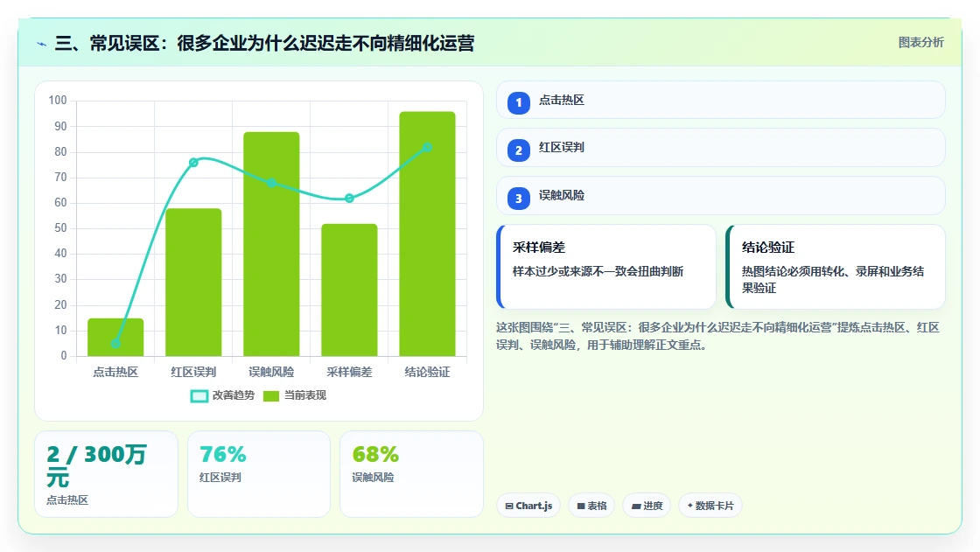
Task: Click the icon inside the 表格 tag
Action: click(x=581, y=506)
